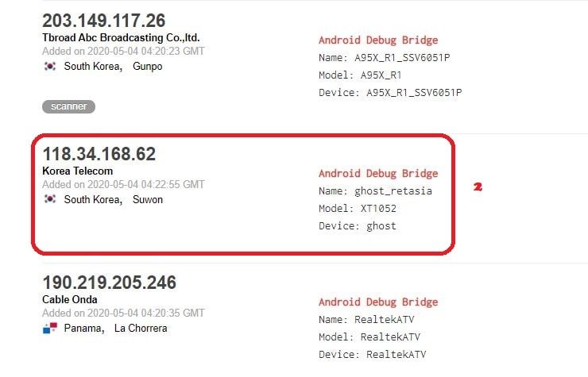Click Model XT1052 text line
588x377 pixels.
pyautogui.click(x=358, y=209)
